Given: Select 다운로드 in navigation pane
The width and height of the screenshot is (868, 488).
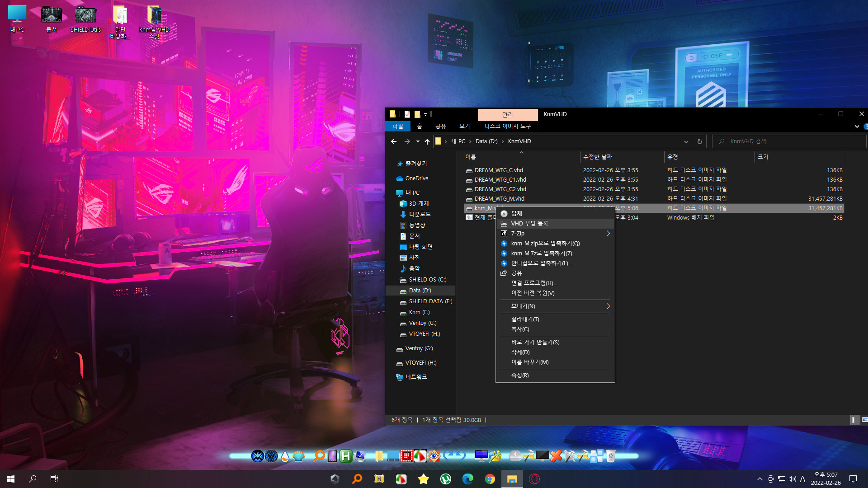Looking at the screenshot, I should point(420,214).
